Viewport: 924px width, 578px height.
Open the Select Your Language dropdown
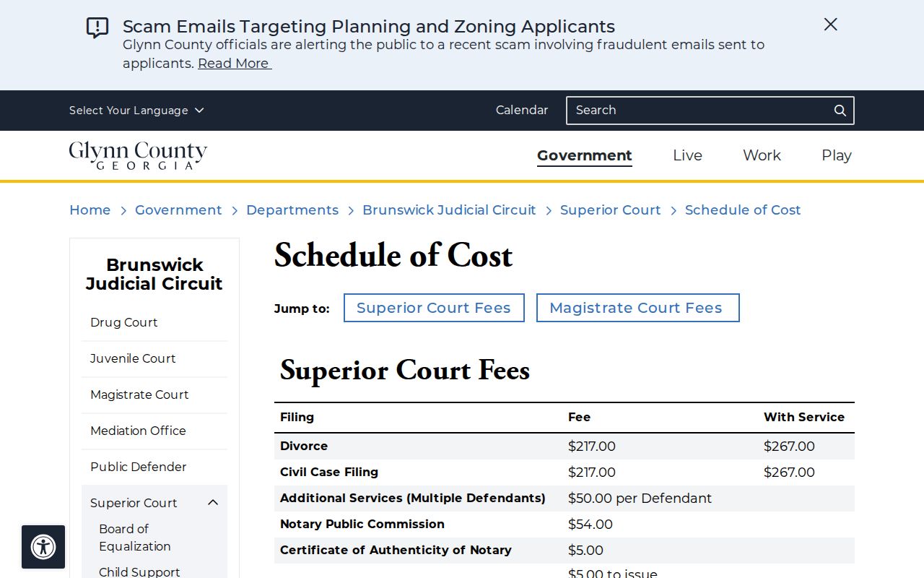tap(136, 111)
